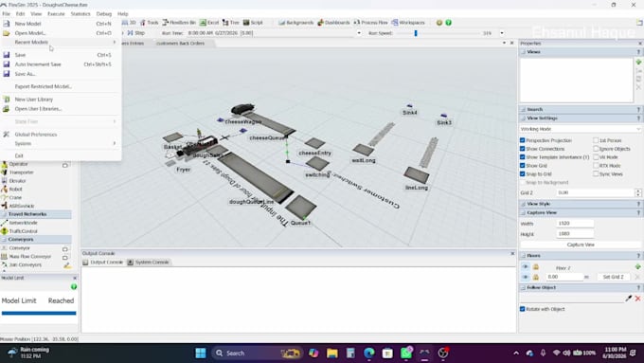
Task: Open the Tree view
Action: [231, 23]
